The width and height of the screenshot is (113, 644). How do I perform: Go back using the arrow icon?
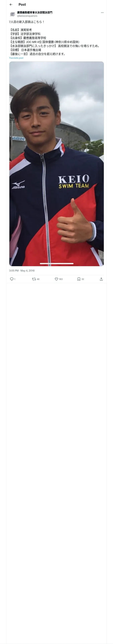pos(11,5)
